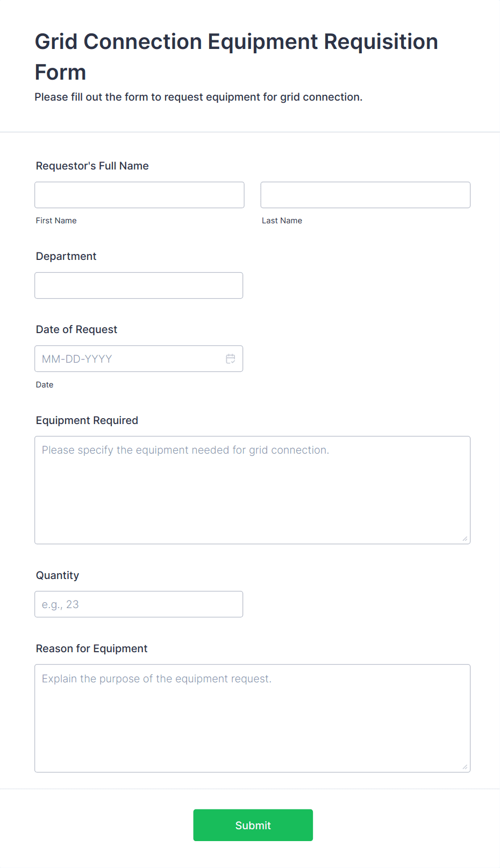Click the "Department" field label
Image resolution: width=500 pixels, height=868 pixels.
tap(66, 256)
